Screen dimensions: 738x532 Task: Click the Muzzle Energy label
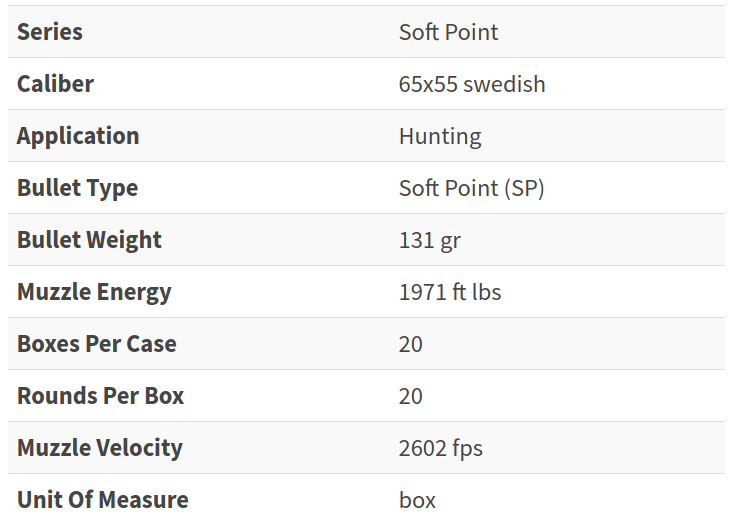pyautogui.click(x=95, y=292)
